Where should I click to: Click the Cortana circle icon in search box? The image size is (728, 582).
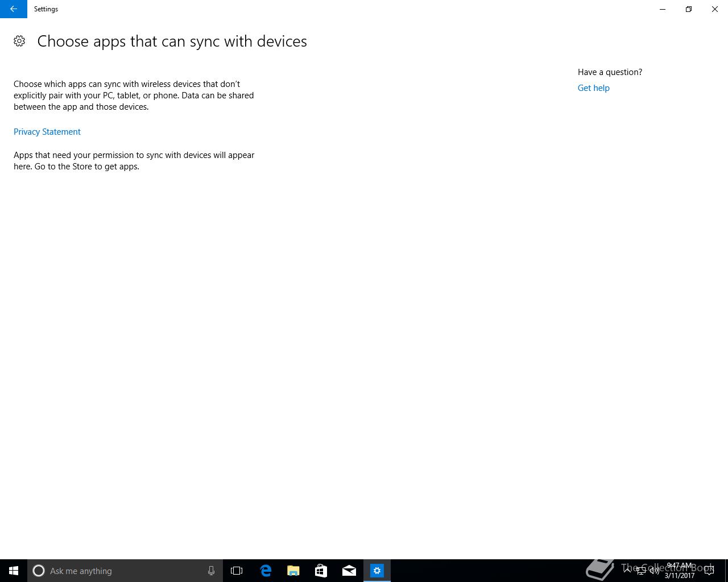pos(39,571)
